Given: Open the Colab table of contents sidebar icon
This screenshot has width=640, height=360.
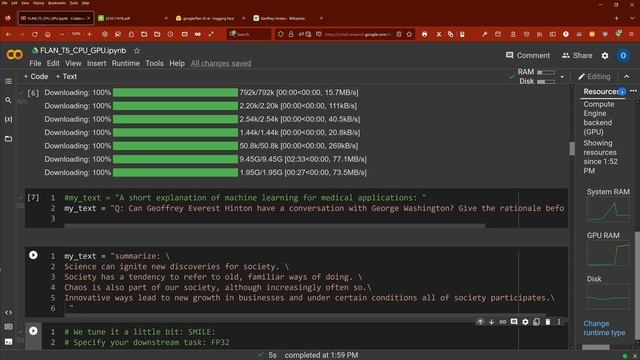Looking at the screenshot, I should [x=8, y=81].
